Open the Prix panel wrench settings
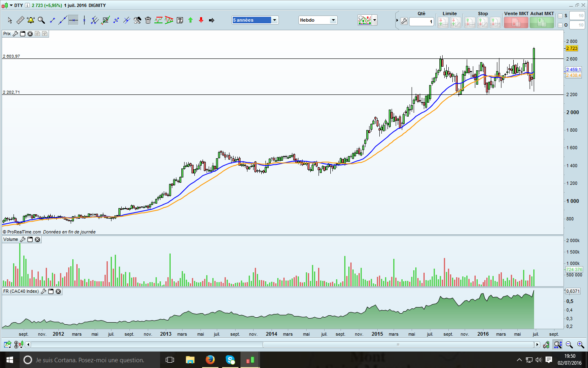 (x=16, y=34)
